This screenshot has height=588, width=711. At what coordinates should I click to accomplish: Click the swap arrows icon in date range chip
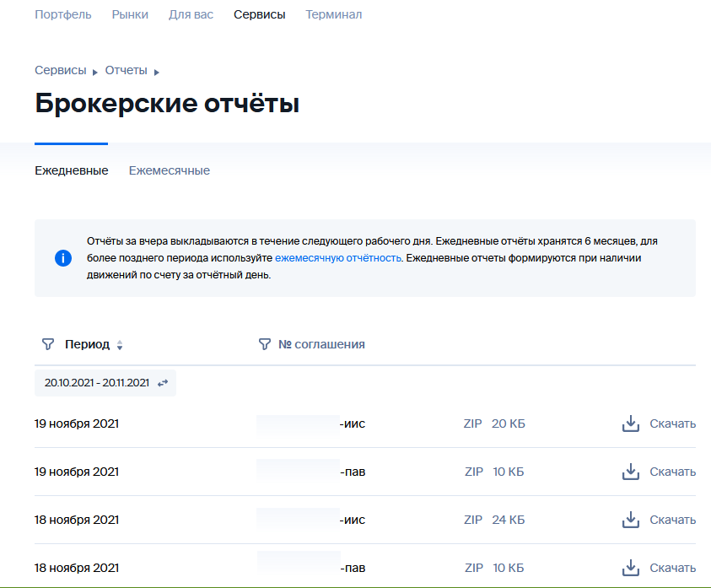coord(163,383)
